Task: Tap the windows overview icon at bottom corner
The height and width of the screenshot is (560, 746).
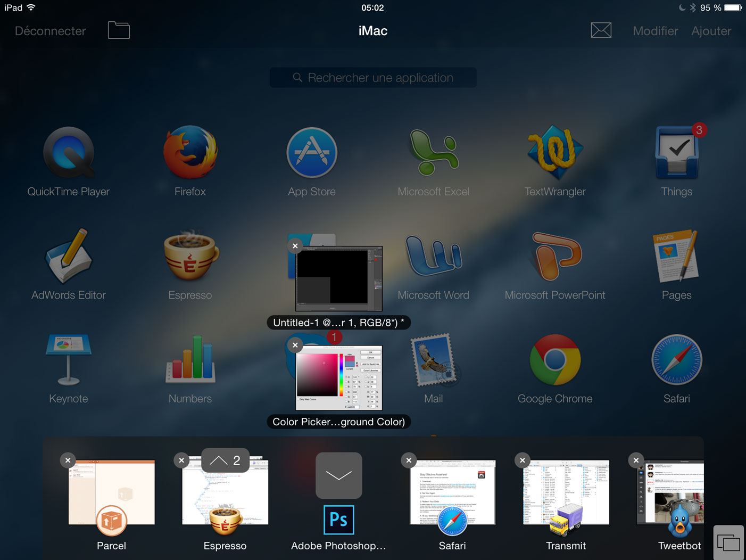Action: pos(728,542)
